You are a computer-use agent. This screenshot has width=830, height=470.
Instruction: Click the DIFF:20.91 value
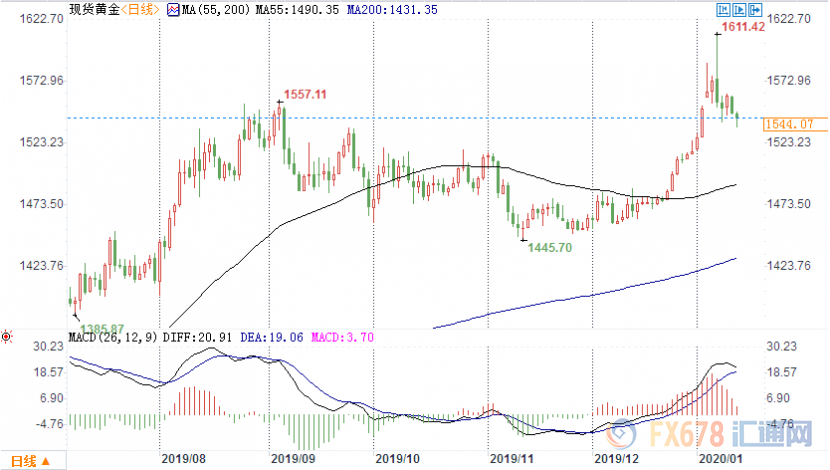(x=197, y=337)
